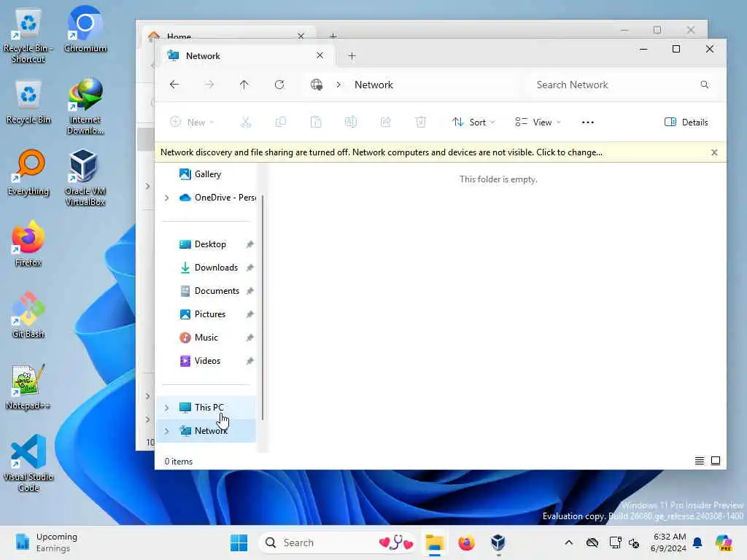Open the Windows Start menu
747x560 pixels.
point(239,542)
